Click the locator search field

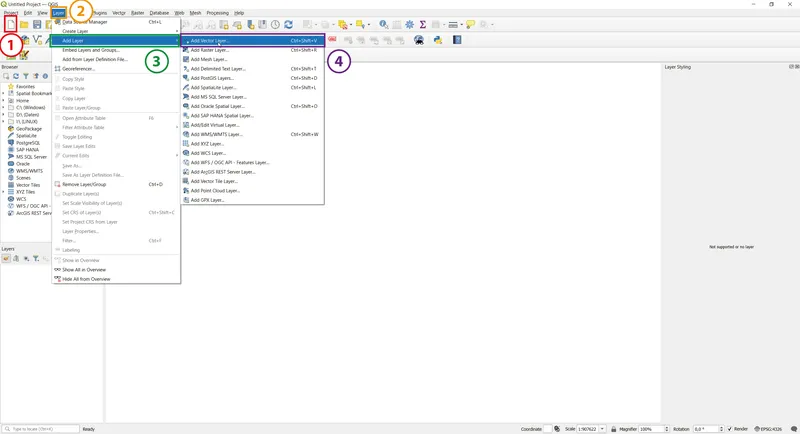click(x=41, y=429)
